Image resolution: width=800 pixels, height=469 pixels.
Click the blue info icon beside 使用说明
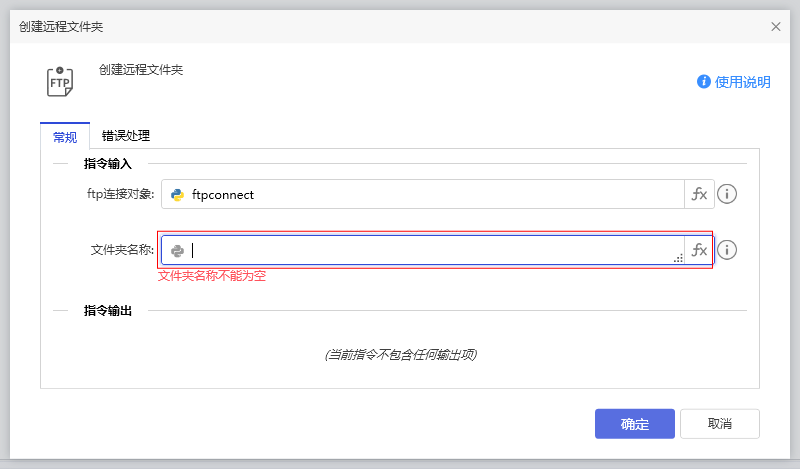[704, 82]
